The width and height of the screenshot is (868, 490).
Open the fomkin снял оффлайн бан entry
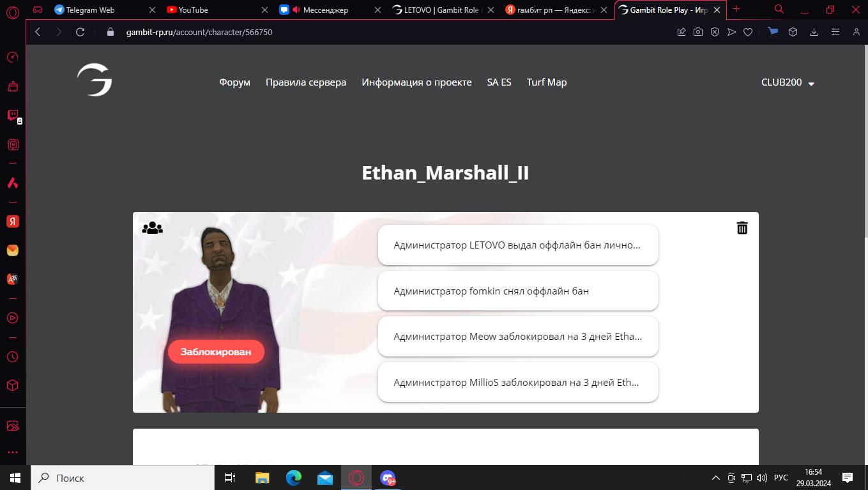coord(518,291)
